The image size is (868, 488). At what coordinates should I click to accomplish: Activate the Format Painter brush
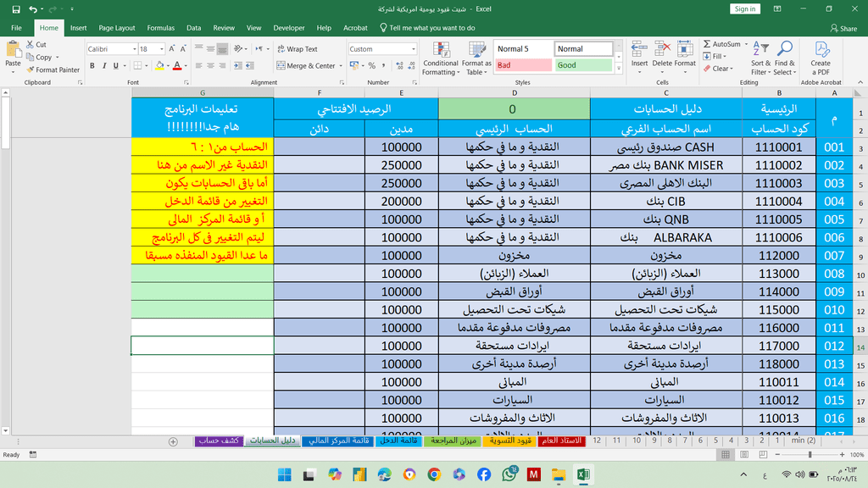(53, 69)
